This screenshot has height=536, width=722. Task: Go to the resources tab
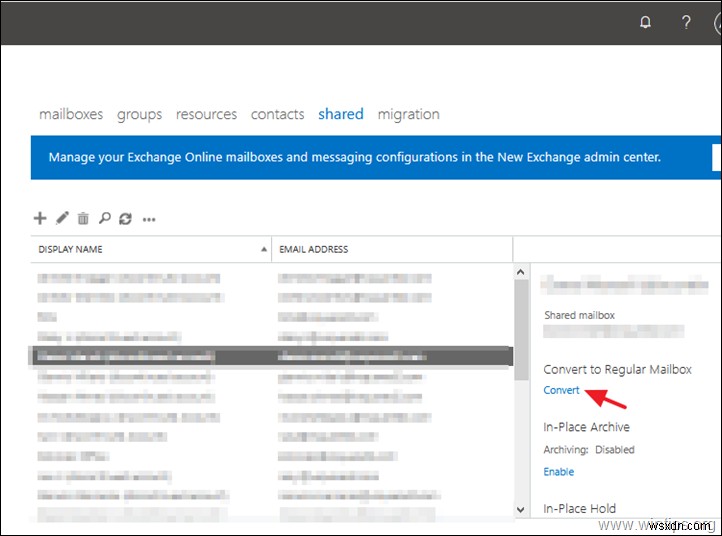(x=206, y=114)
